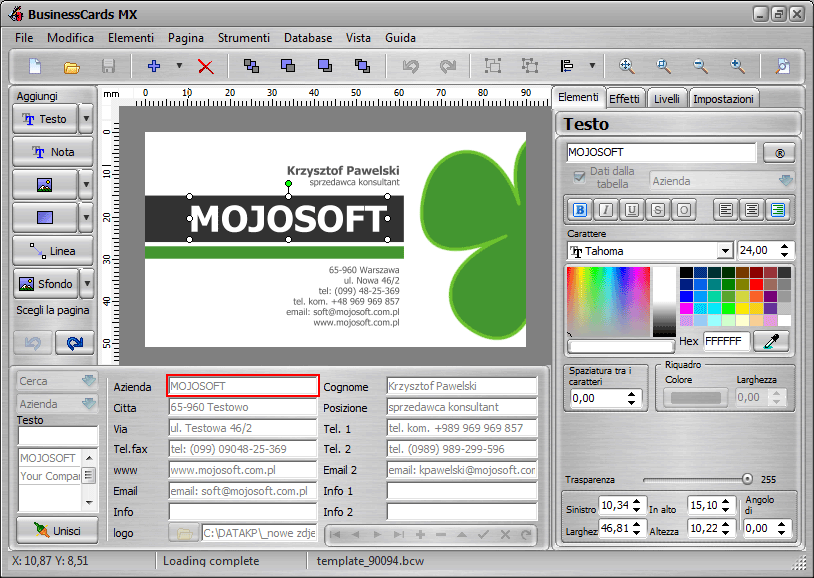
Task: Pick a color with the eyedropper tool
Action: point(771,342)
